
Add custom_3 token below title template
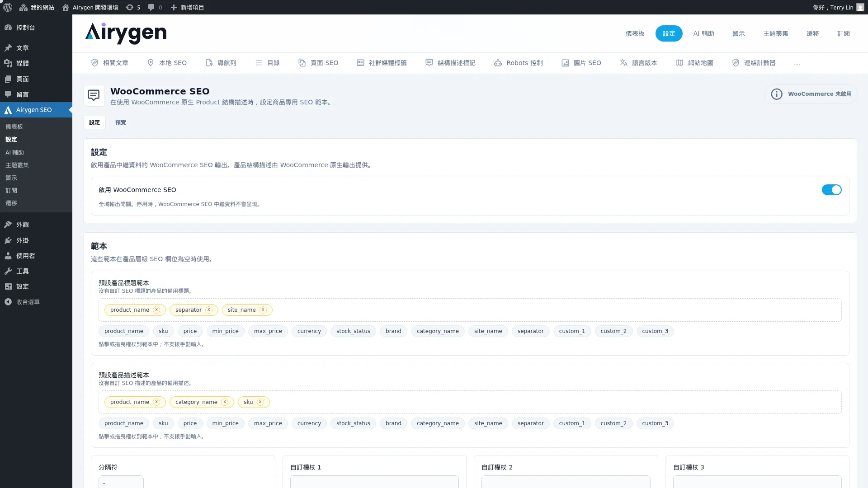(x=655, y=331)
